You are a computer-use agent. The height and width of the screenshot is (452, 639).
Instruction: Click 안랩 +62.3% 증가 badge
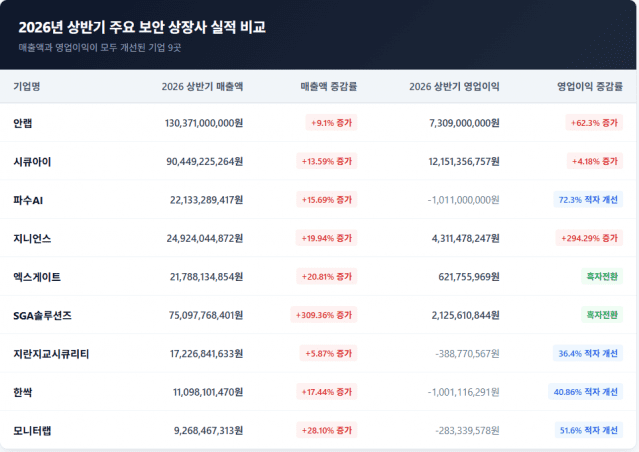coord(594,123)
